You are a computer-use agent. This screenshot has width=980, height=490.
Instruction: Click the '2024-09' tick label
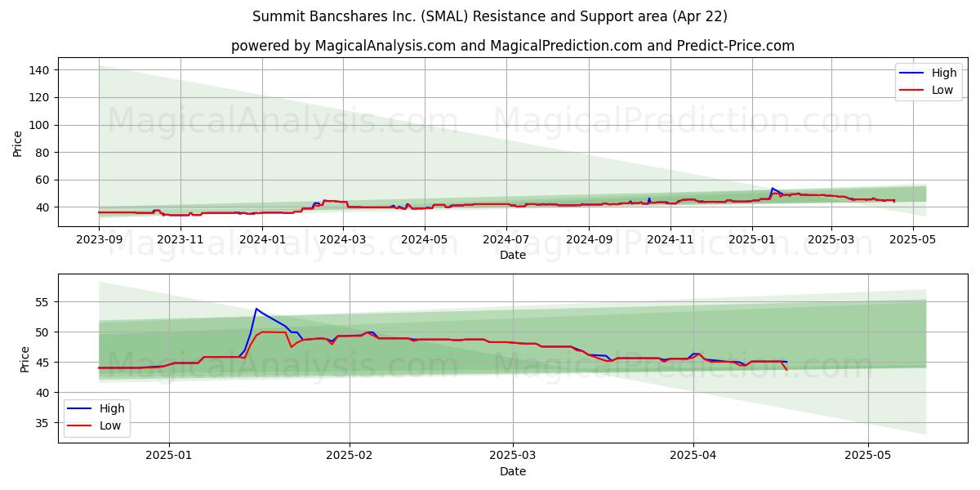point(589,240)
